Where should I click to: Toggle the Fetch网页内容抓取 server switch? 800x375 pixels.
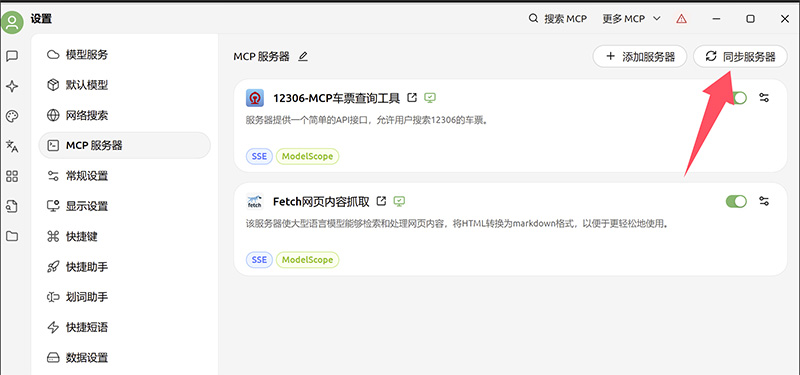(736, 201)
